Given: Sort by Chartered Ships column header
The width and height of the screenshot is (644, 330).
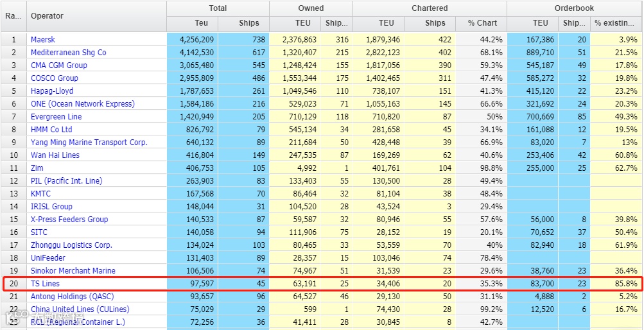Looking at the screenshot, I should tap(430, 23).
